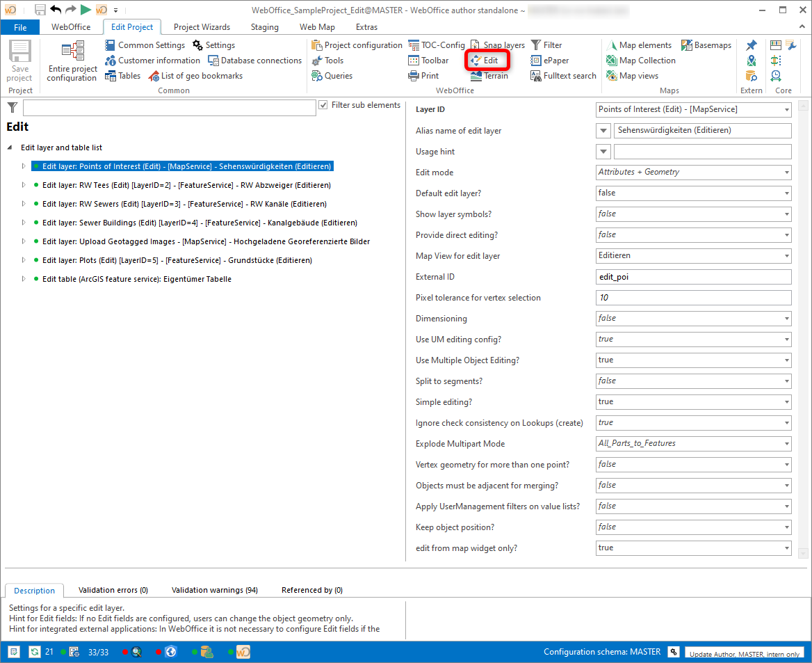Click the TOC-Config icon
Image resolution: width=812 pixels, height=663 pixels.
tap(437, 45)
